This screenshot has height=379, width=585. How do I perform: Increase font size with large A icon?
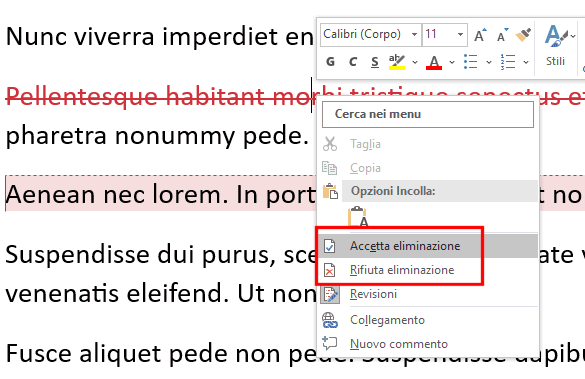[x=480, y=35]
